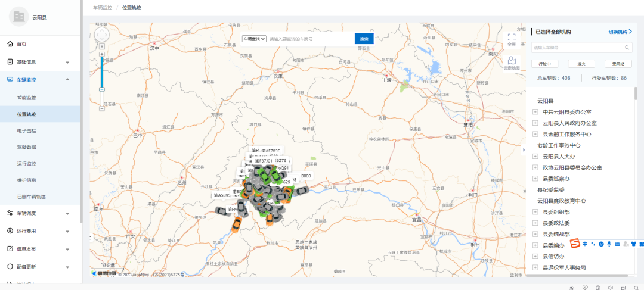Viewport: 644px width, 290px height.
Task: Click the Sogou microphone voice input icon
Action: (609, 244)
